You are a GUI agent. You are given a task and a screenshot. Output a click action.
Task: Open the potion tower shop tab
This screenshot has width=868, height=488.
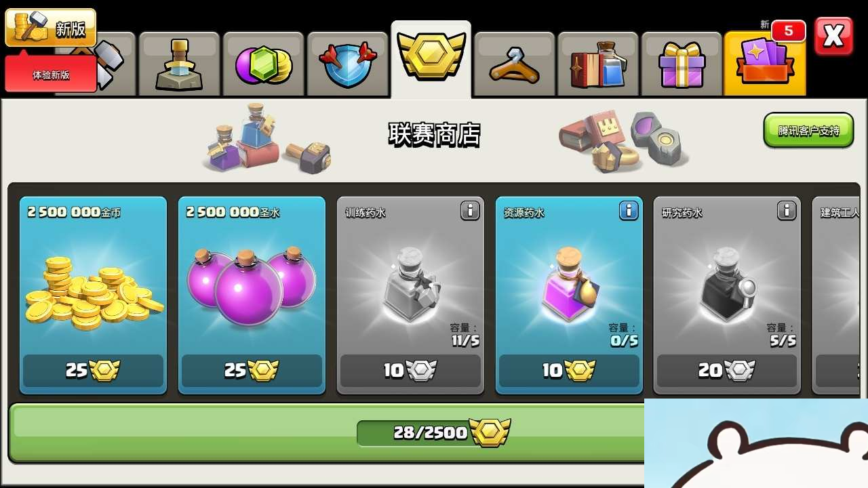pyautogui.click(x=179, y=64)
